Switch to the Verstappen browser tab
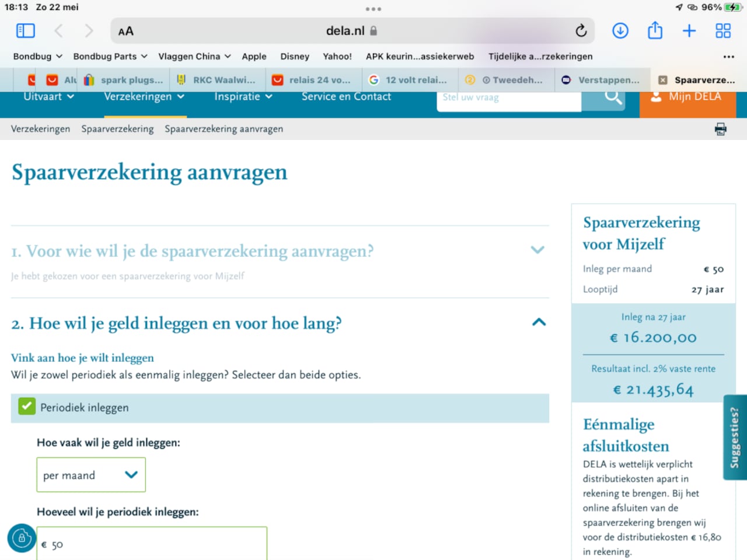Screen dimensions: 747x560 tap(601, 80)
